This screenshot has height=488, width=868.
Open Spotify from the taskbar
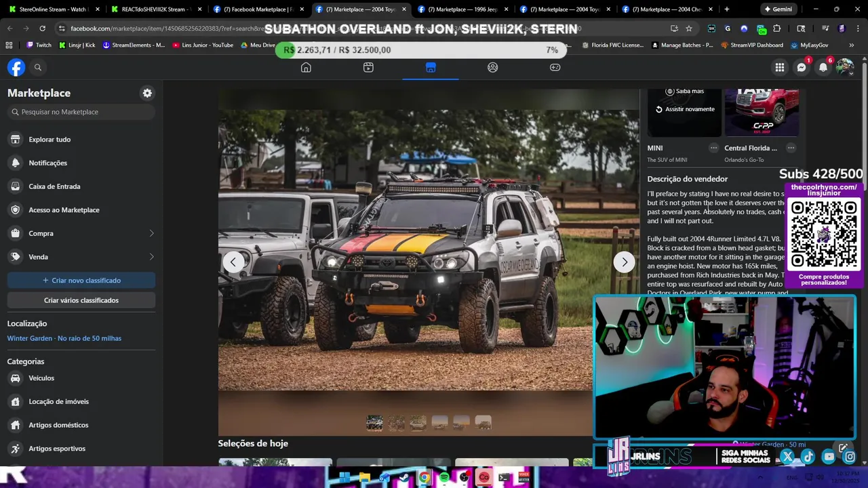coord(444,477)
